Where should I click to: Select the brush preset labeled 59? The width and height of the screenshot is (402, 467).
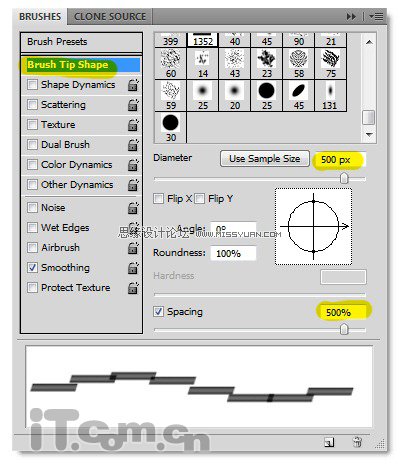point(171,95)
